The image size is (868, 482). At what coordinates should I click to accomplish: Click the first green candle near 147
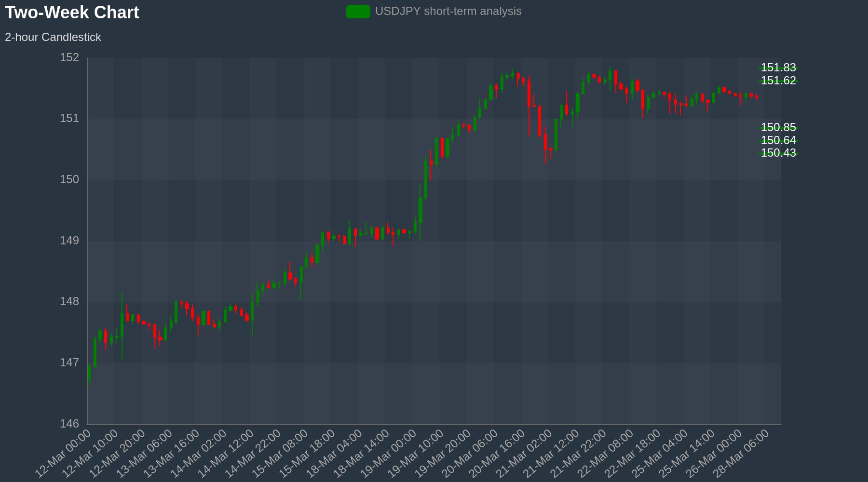pyautogui.click(x=89, y=374)
